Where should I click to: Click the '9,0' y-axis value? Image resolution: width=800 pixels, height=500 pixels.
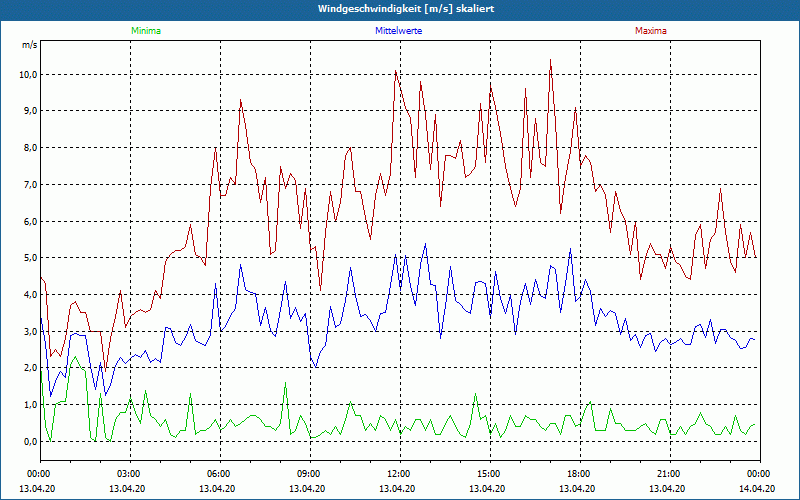click(30, 111)
